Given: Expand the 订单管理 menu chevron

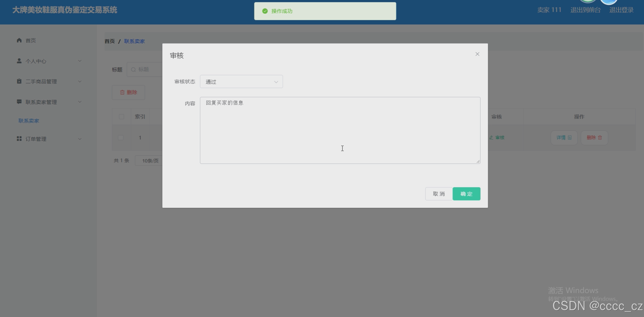Looking at the screenshot, I should click(80, 139).
